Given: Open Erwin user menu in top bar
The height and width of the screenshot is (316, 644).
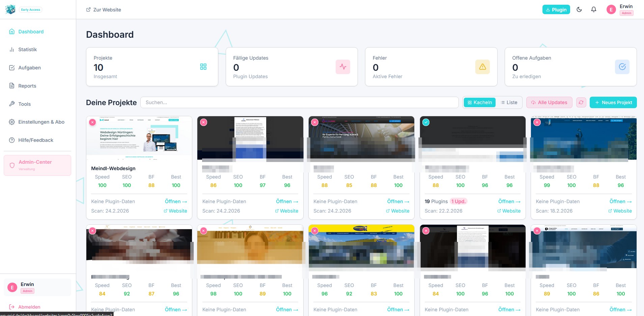Looking at the screenshot, I should (x=620, y=9).
